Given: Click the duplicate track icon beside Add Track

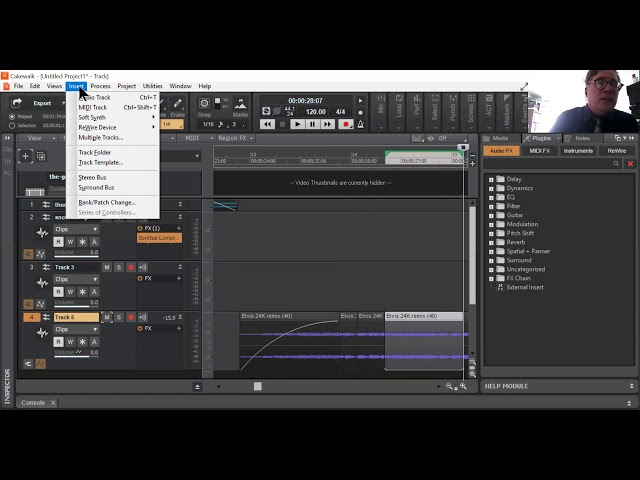Looking at the screenshot, I should click(41, 156).
